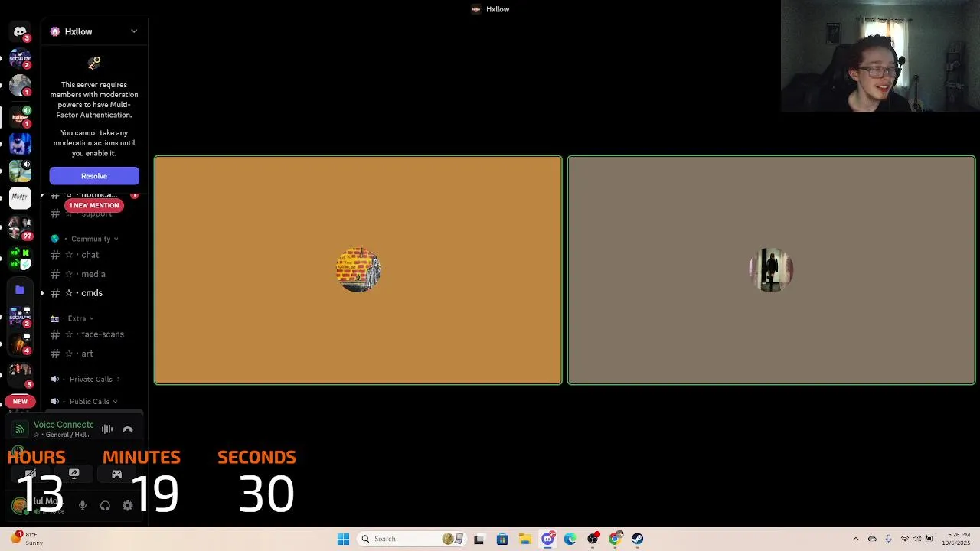Open Steam from taskbar
Viewport: 980px width, 551px height.
pyautogui.click(x=638, y=539)
